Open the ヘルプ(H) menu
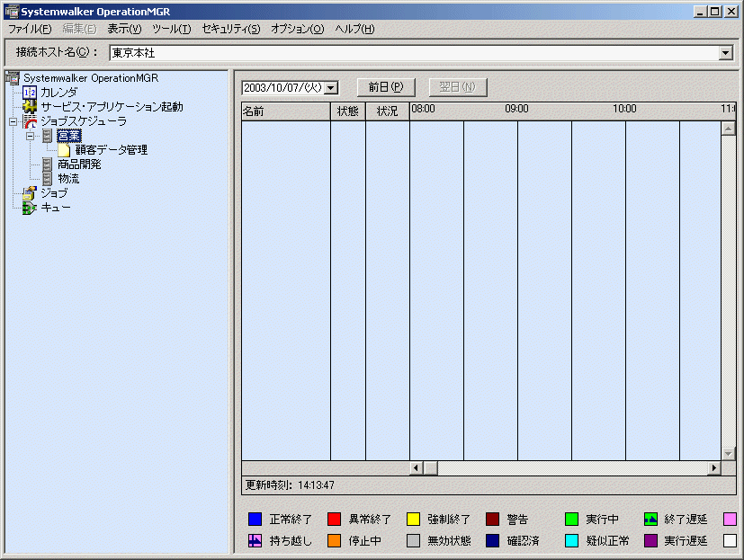 [x=355, y=29]
